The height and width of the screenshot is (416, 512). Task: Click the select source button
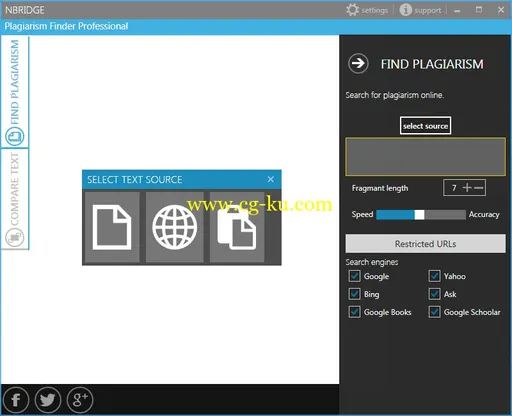425,126
